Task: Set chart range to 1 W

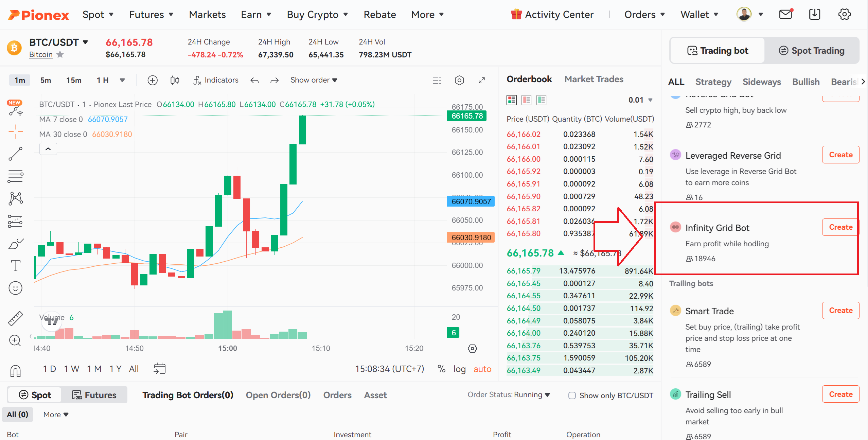Action: tap(72, 369)
